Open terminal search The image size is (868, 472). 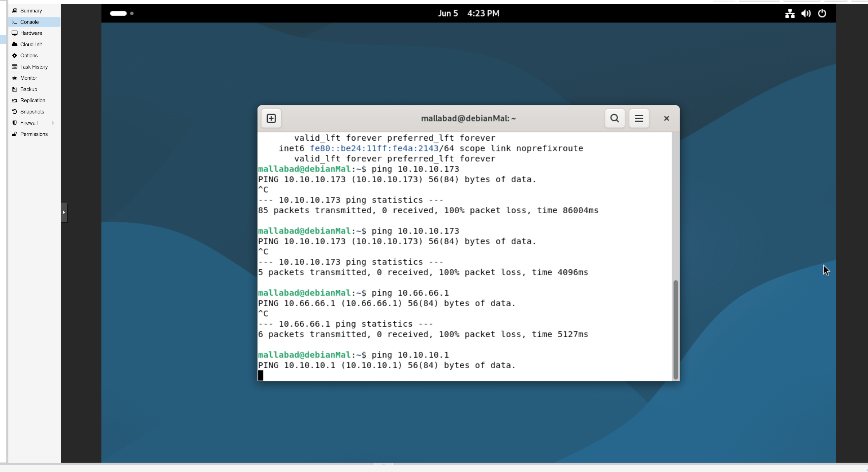click(615, 118)
